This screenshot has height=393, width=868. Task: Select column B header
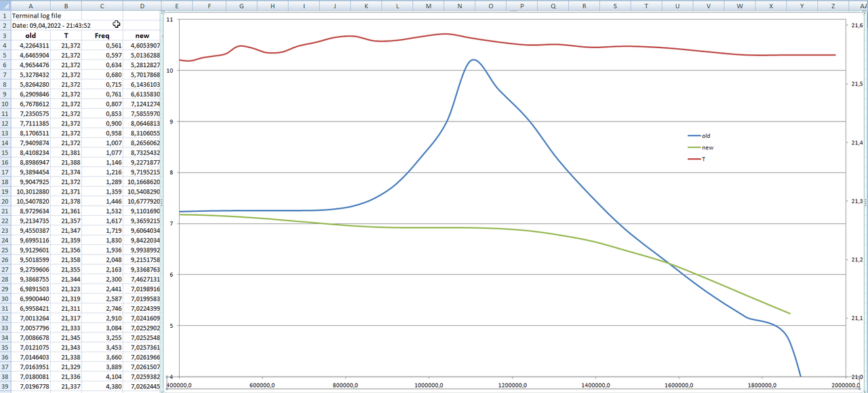pyautogui.click(x=66, y=5)
